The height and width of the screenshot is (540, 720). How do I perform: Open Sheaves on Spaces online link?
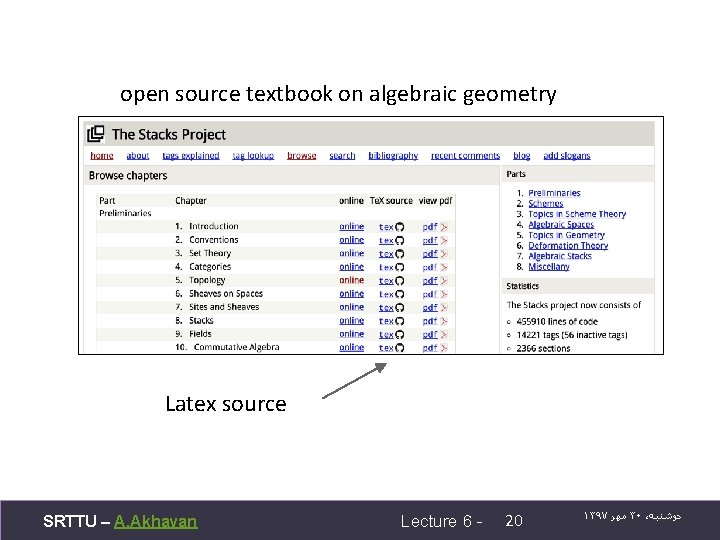coord(352,293)
